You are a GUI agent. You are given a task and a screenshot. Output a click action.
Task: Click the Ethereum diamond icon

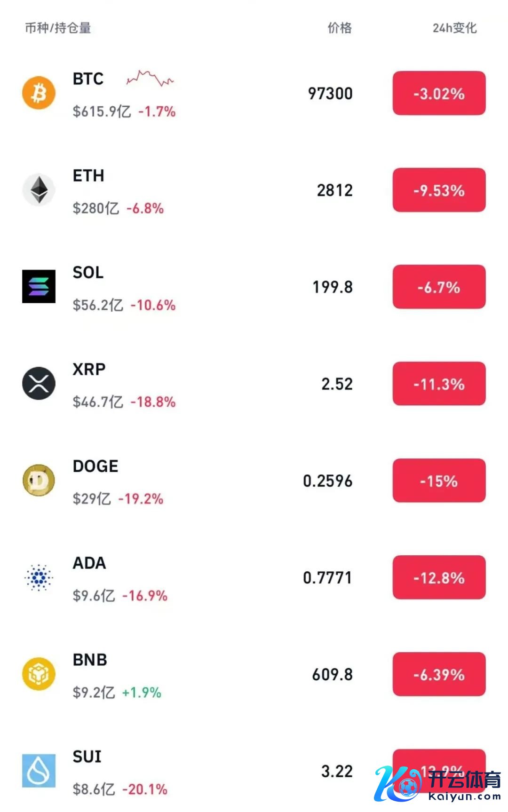tap(39, 189)
